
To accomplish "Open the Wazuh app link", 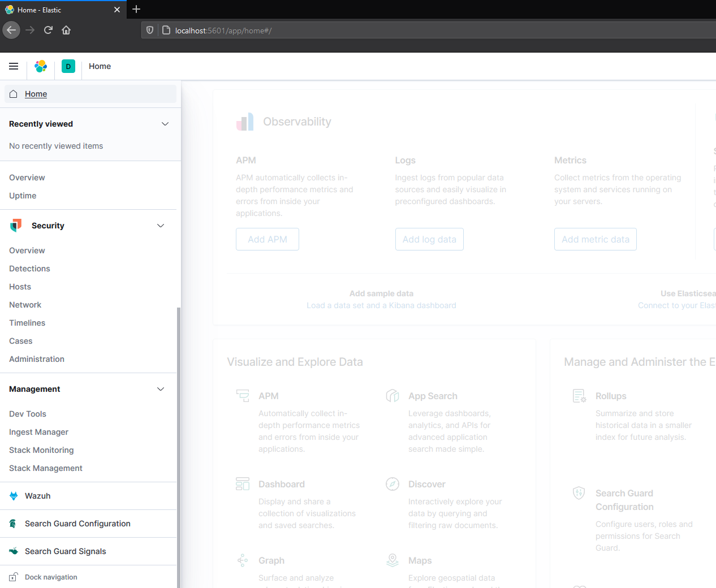I will [37, 496].
